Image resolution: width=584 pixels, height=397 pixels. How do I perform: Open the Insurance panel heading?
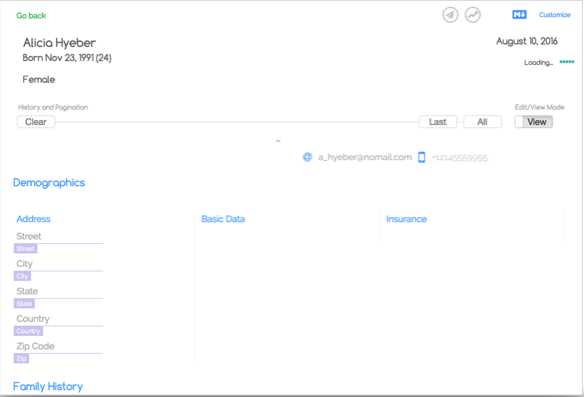pyautogui.click(x=406, y=219)
